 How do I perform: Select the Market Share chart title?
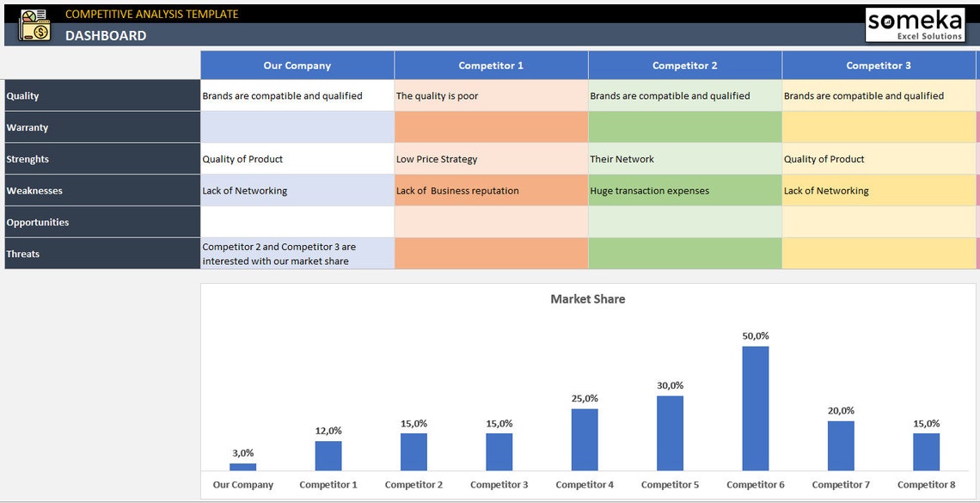tap(587, 298)
